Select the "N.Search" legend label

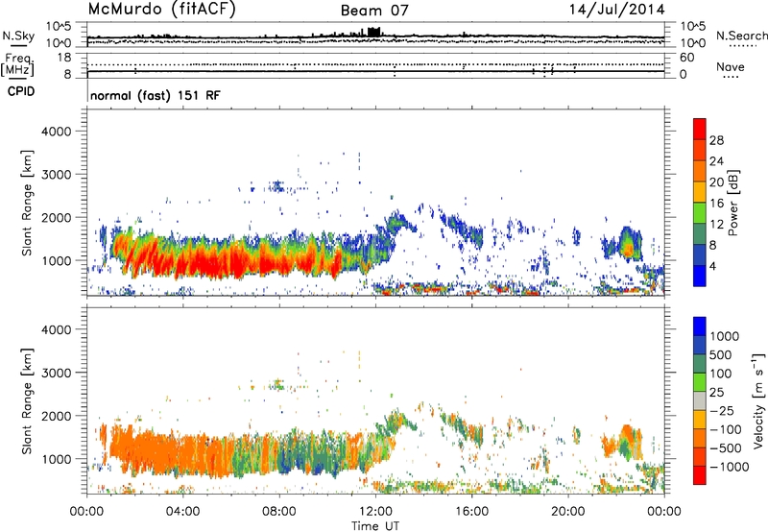741,36
